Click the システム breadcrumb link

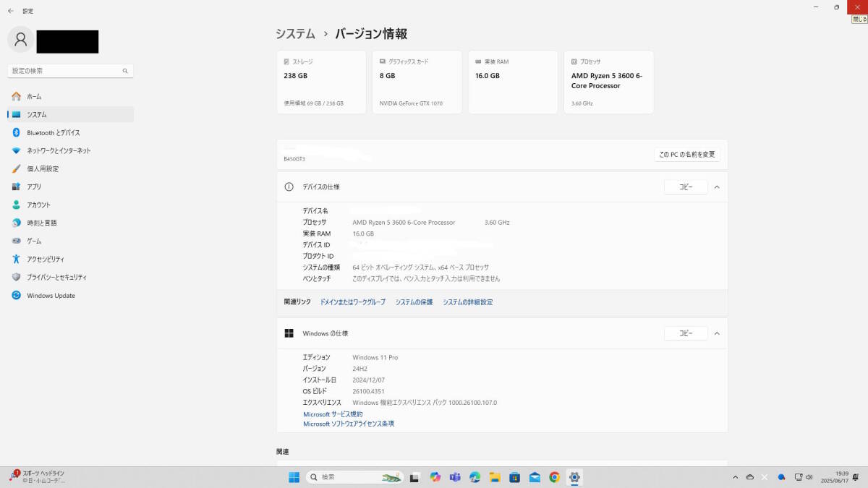(x=295, y=33)
